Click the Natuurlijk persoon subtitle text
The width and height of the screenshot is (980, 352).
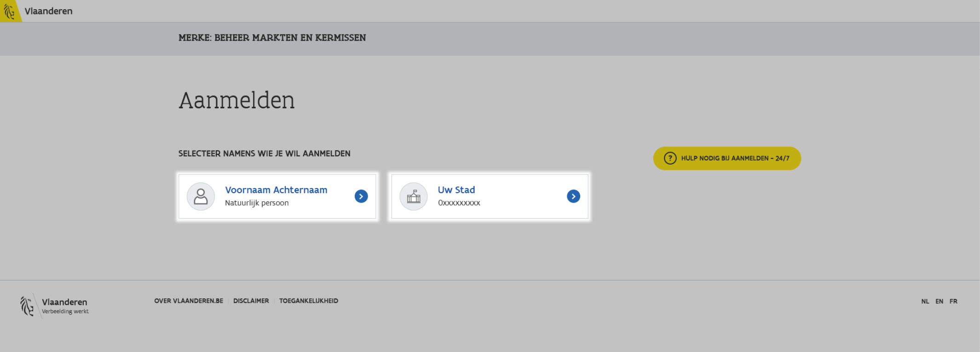pyautogui.click(x=257, y=203)
